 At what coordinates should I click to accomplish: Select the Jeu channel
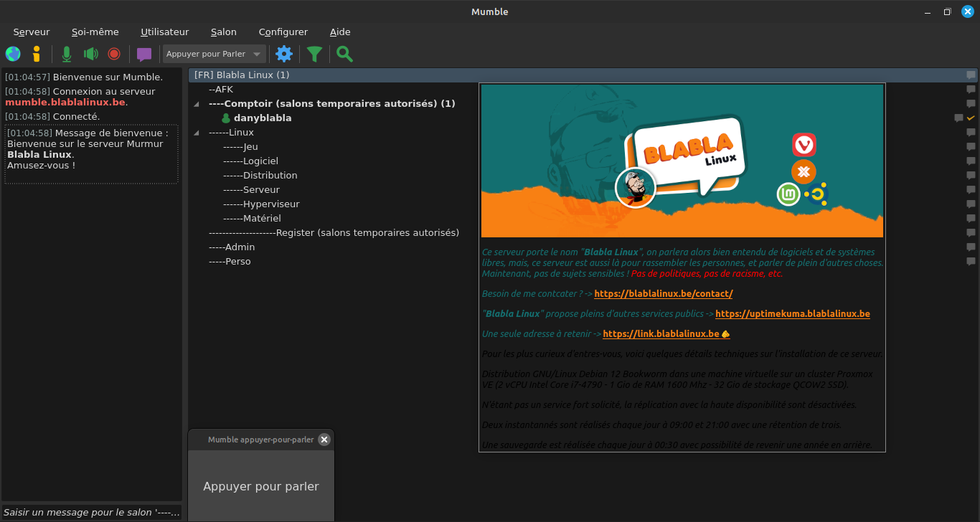coord(240,146)
